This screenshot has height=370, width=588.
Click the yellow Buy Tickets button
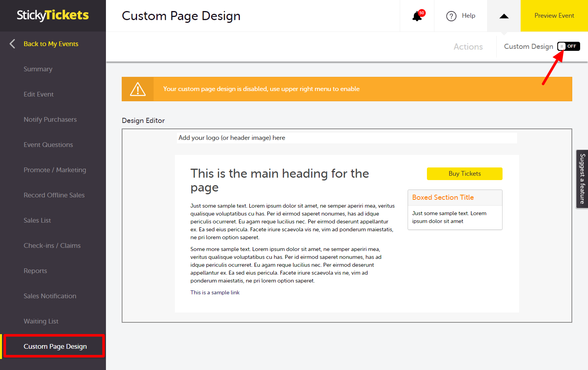tap(464, 173)
